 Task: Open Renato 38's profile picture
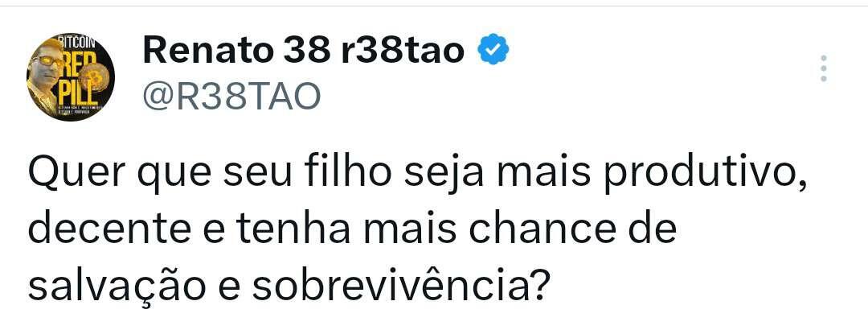tap(70, 77)
